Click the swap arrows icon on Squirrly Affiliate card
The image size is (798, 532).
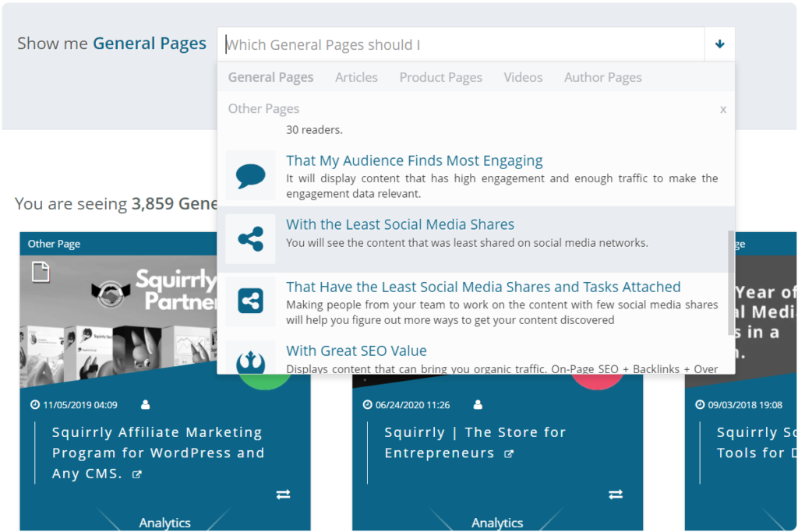pyautogui.click(x=284, y=495)
